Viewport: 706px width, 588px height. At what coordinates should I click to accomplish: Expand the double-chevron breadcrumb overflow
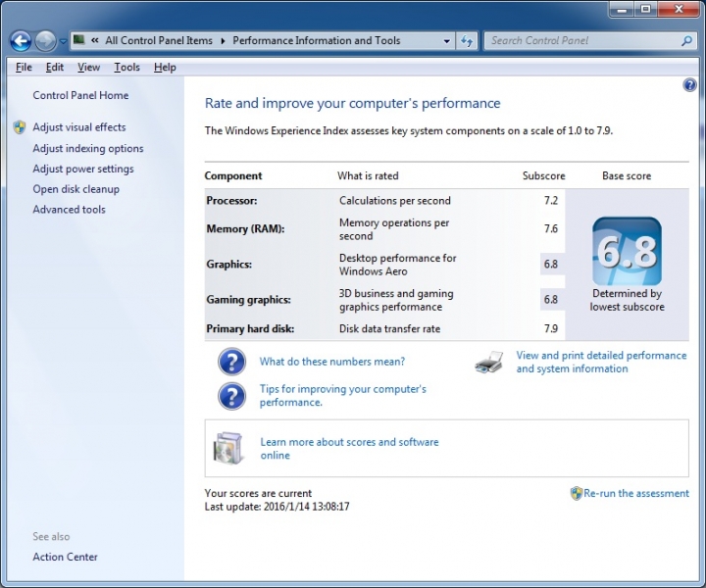(94, 40)
